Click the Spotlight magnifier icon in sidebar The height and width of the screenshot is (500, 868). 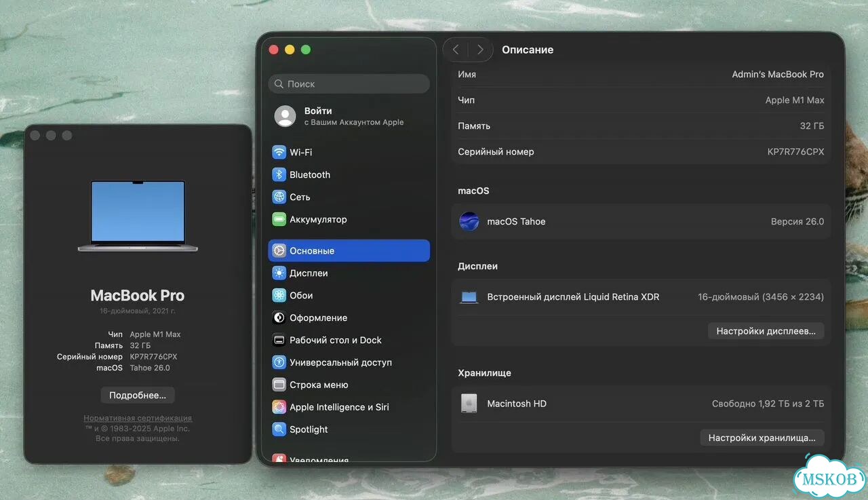pyautogui.click(x=279, y=429)
